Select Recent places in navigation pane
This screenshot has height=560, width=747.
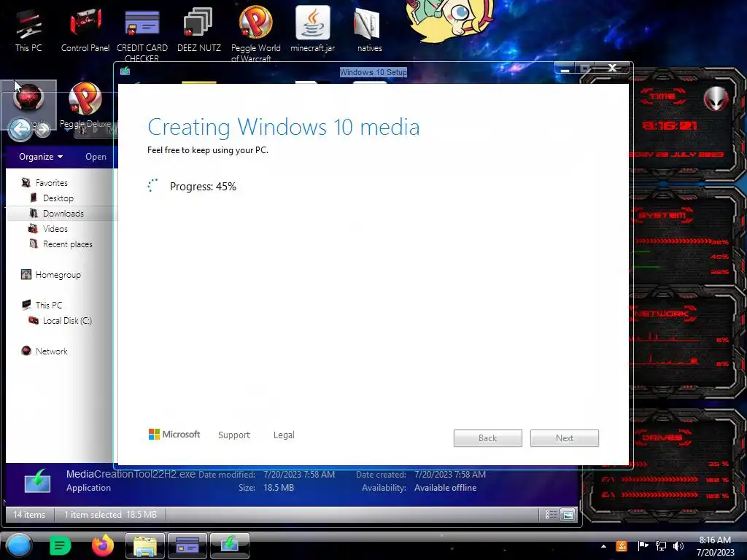click(67, 244)
